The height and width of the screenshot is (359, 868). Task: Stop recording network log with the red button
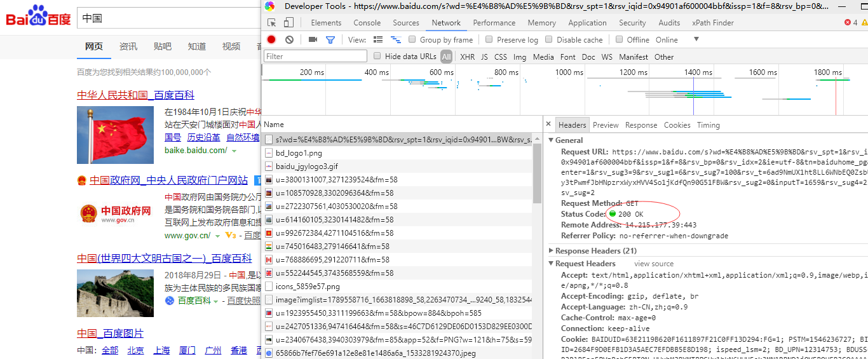pyautogui.click(x=271, y=39)
